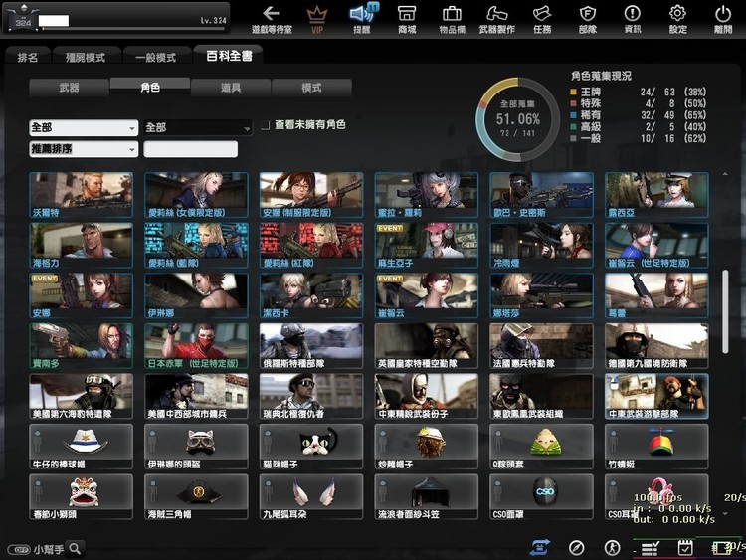Open the 角色 sub-tab
The height and width of the screenshot is (560, 746).
[x=150, y=87]
